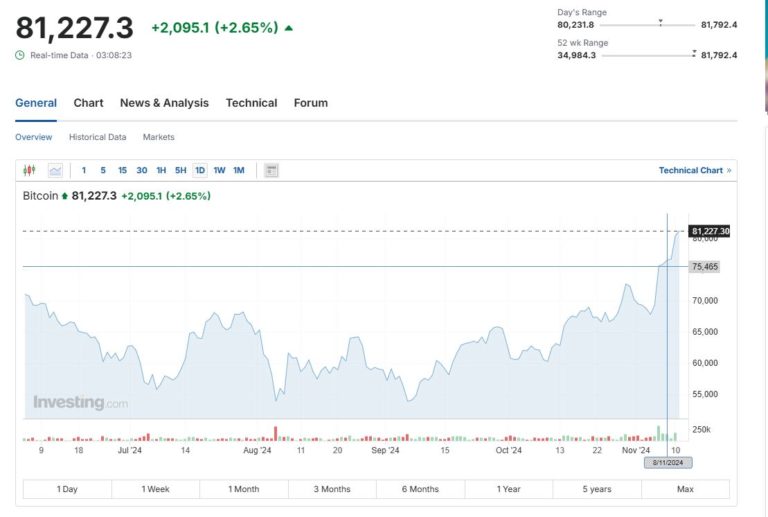Choose the 1M interval option
The width and height of the screenshot is (768, 517).
pyautogui.click(x=239, y=170)
